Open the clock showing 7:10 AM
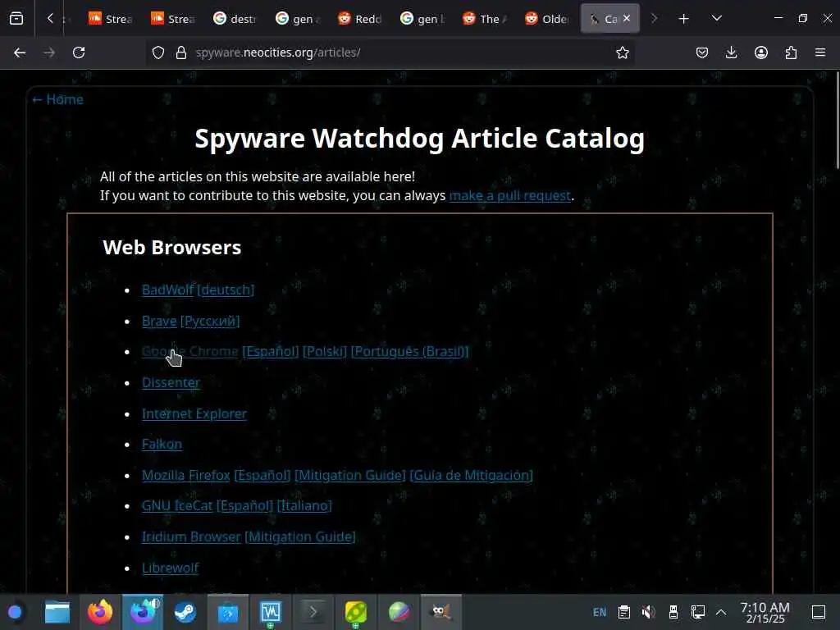The height and width of the screenshot is (630, 840). tap(765, 612)
